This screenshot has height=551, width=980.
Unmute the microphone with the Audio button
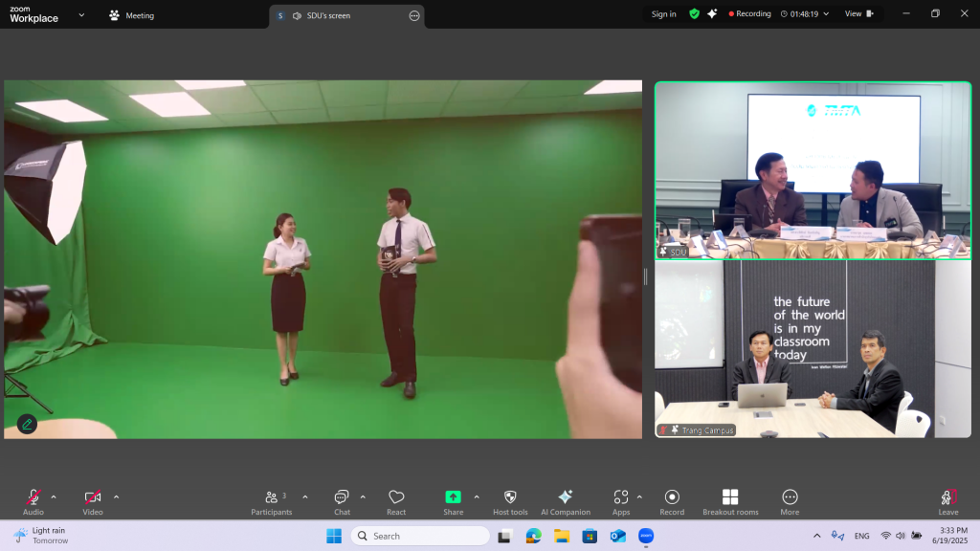point(33,497)
